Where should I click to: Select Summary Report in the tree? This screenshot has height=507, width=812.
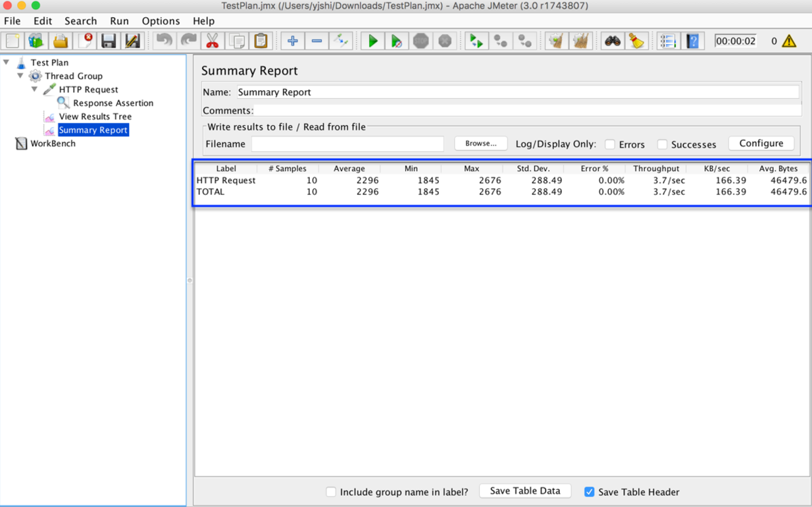pos(93,130)
